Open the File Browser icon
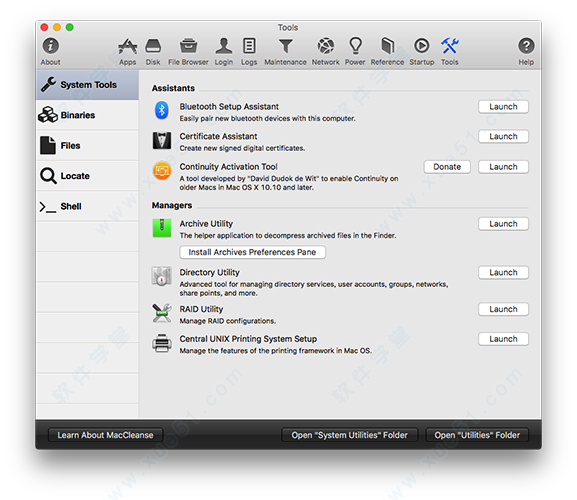The image size is (577, 500). tap(188, 46)
